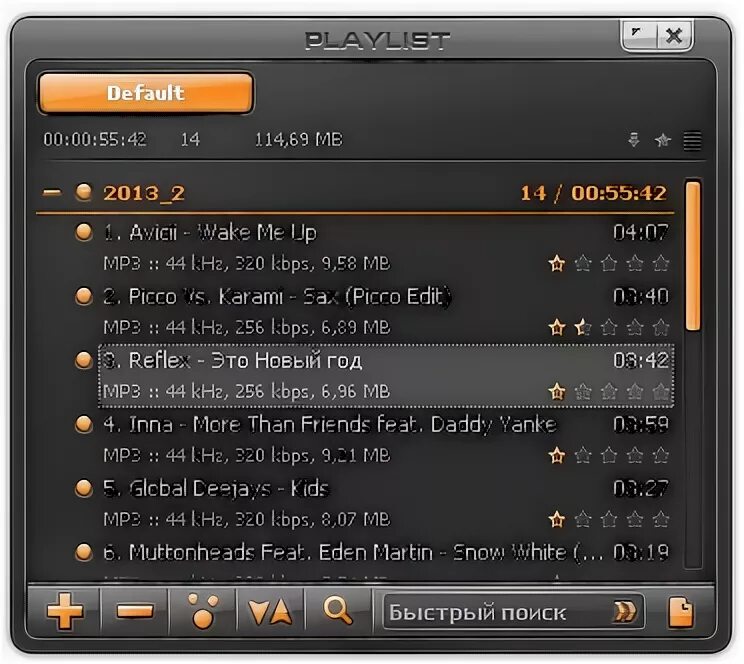Switch to the Default playlist tab

[x=146, y=93]
